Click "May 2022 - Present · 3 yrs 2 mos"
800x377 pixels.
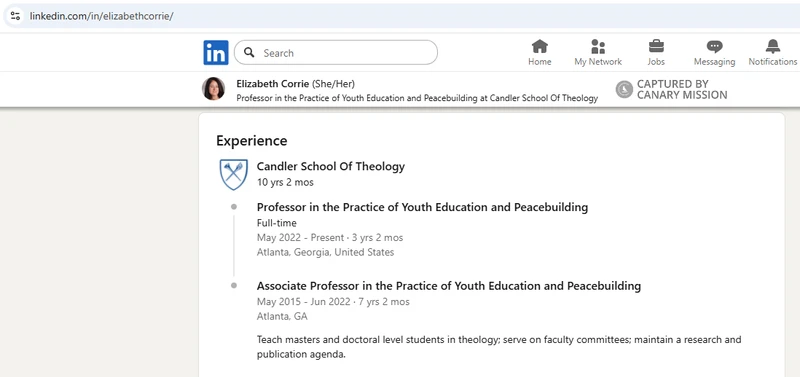click(330, 238)
